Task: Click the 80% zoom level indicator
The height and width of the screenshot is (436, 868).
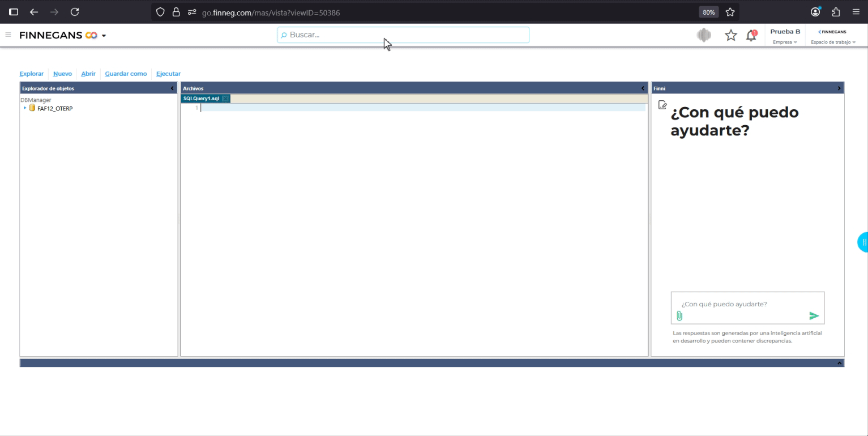Action: click(x=708, y=12)
